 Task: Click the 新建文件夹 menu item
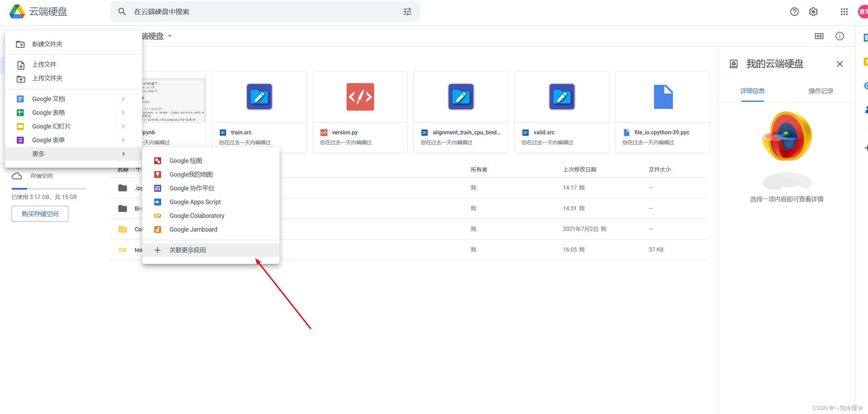pos(48,44)
